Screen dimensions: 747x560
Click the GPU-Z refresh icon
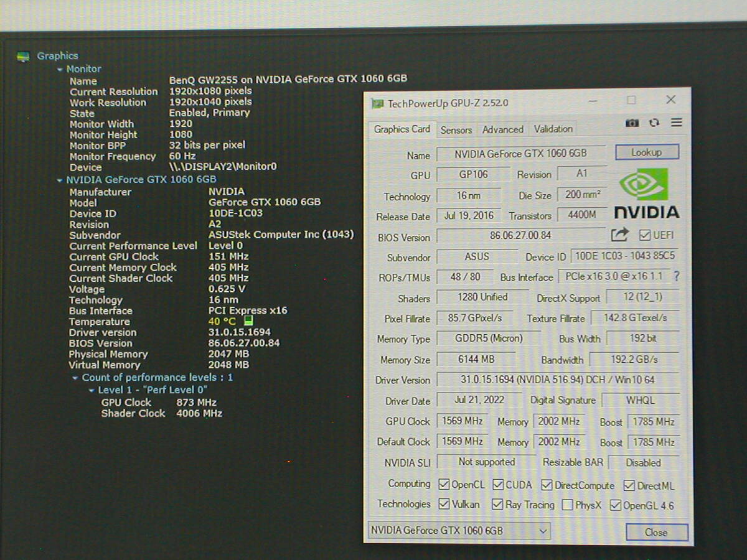click(654, 123)
